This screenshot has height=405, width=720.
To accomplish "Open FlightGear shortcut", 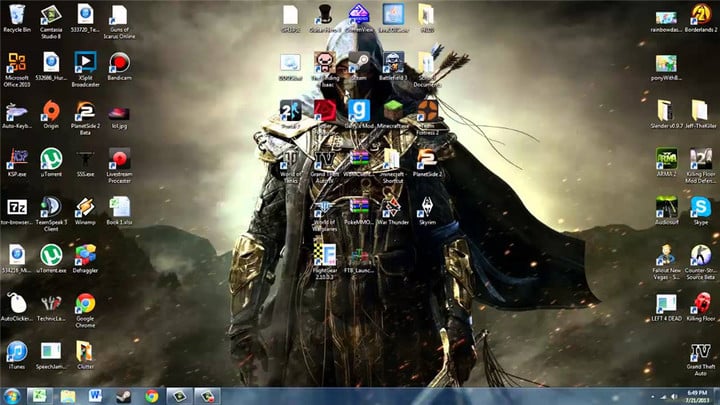I will (x=325, y=262).
